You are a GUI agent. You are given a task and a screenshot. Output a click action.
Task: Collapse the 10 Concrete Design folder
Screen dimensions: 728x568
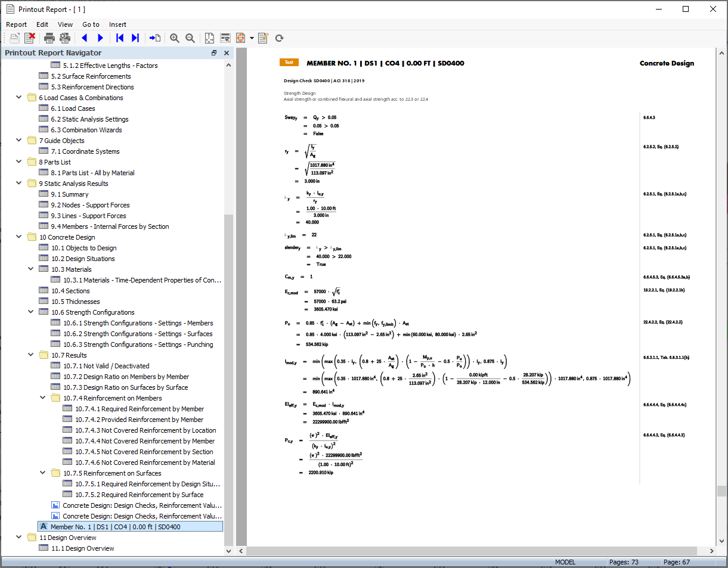(18, 237)
